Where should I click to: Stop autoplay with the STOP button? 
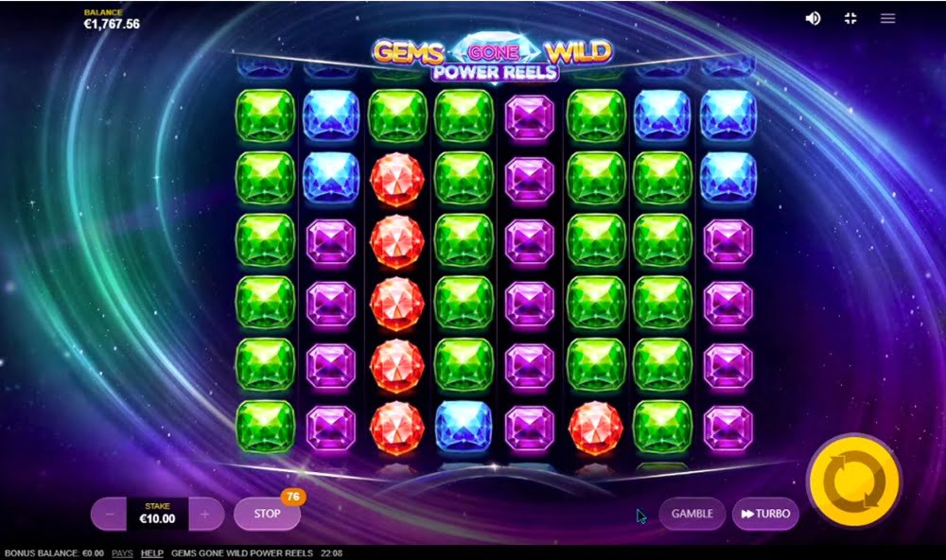click(x=267, y=514)
